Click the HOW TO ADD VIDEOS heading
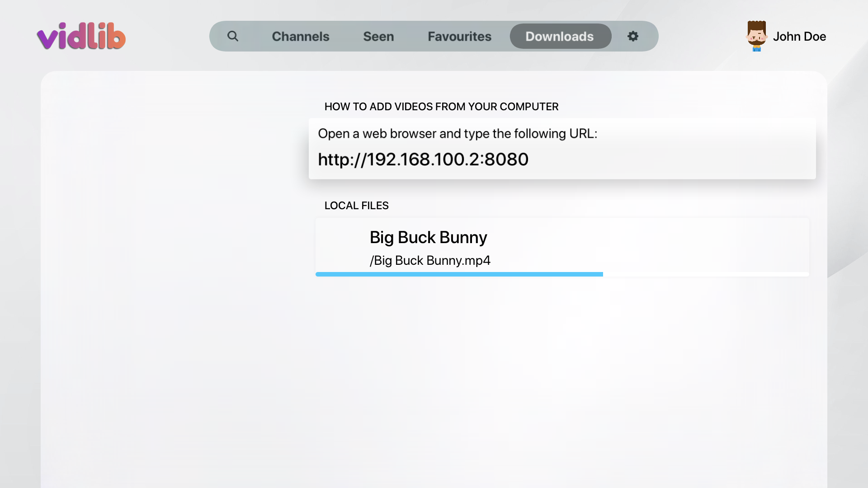The image size is (868, 488). pos(442,107)
